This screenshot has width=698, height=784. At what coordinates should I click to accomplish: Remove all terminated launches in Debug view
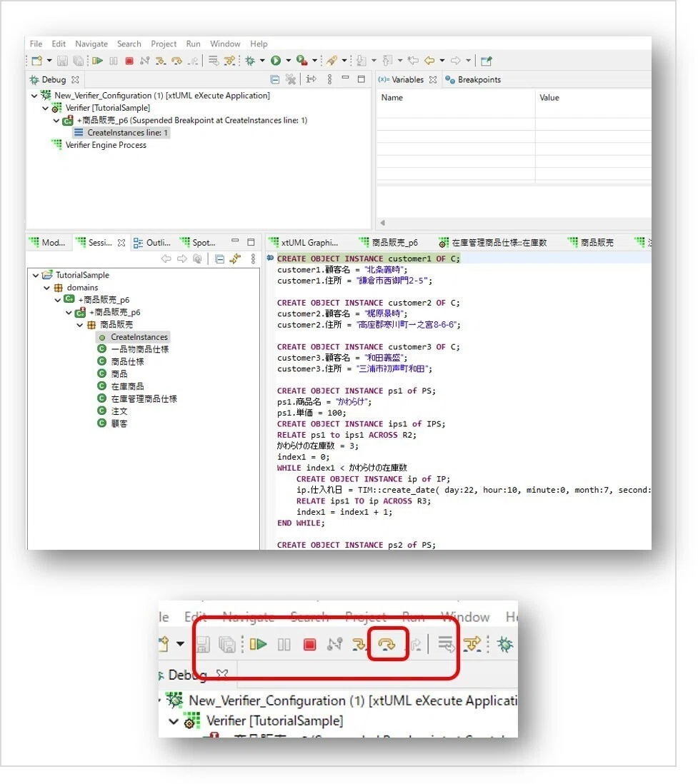291,79
